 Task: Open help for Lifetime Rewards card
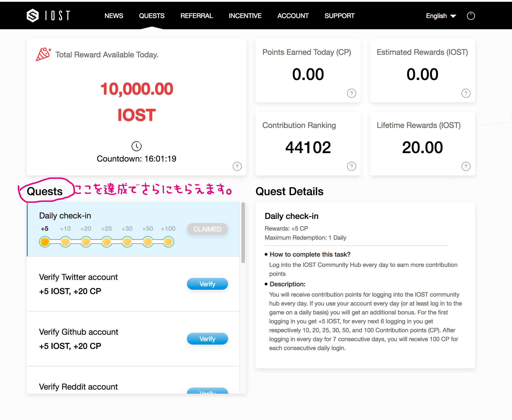tap(466, 166)
